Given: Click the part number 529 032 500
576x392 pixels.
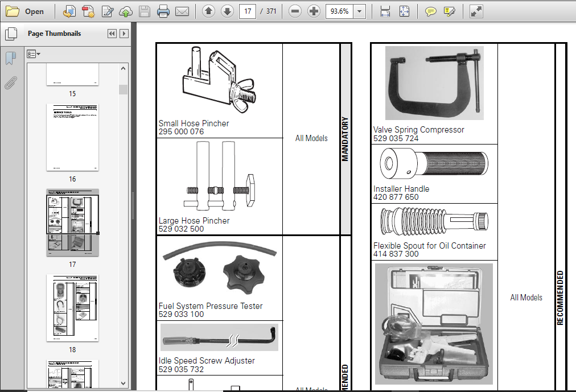Looking at the screenshot, I should [x=181, y=229].
